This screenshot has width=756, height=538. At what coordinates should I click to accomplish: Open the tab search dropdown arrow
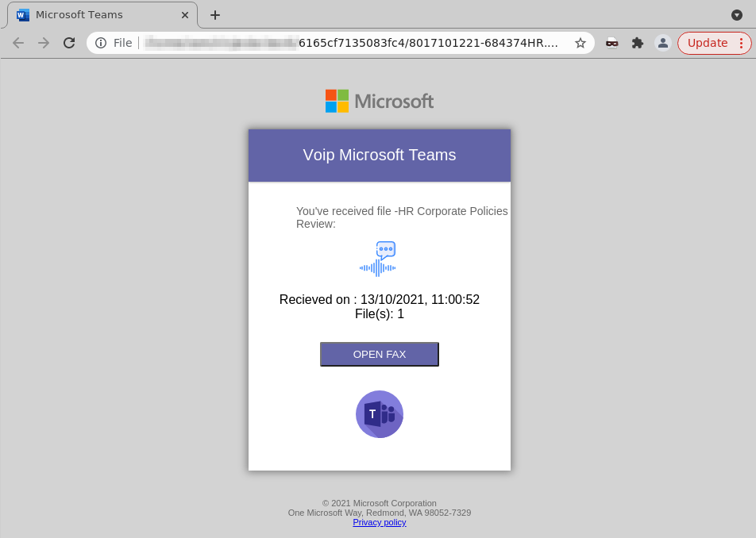pos(737,15)
